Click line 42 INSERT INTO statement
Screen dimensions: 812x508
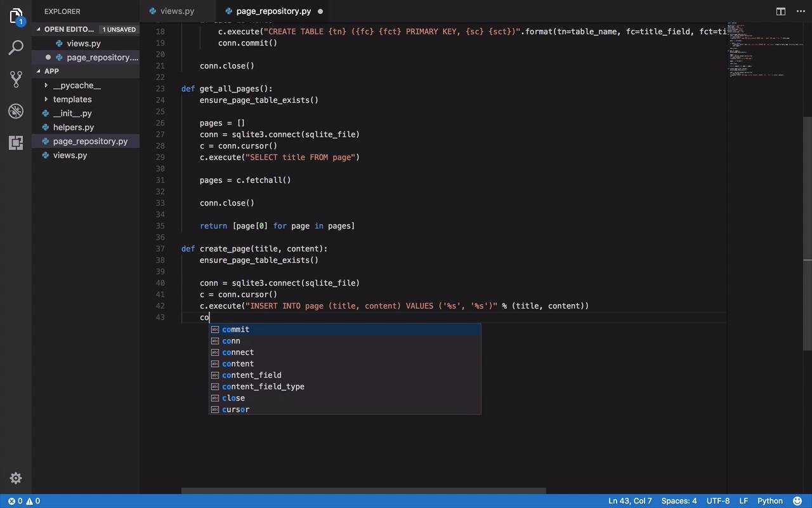tap(394, 306)
